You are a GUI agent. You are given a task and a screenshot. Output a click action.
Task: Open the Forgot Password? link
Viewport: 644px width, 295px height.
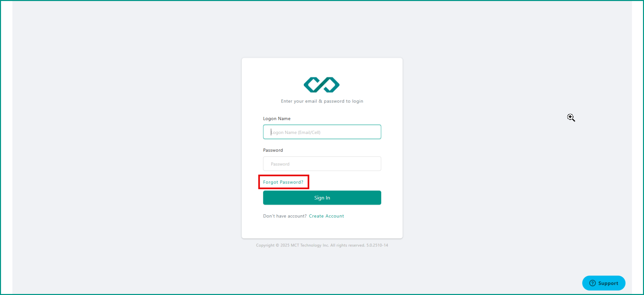(x=283, y=182)
